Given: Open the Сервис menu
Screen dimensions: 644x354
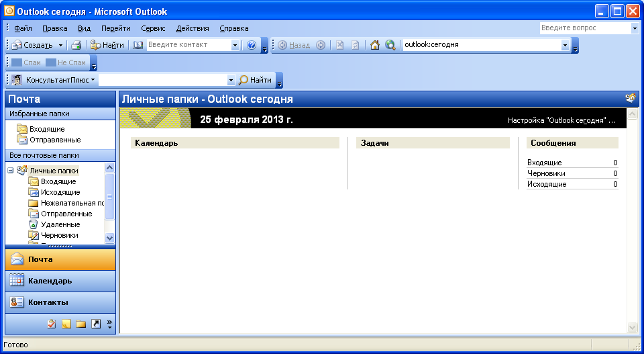Looking at the screenshot, I should pyautogui.click(x=153, y=28).
